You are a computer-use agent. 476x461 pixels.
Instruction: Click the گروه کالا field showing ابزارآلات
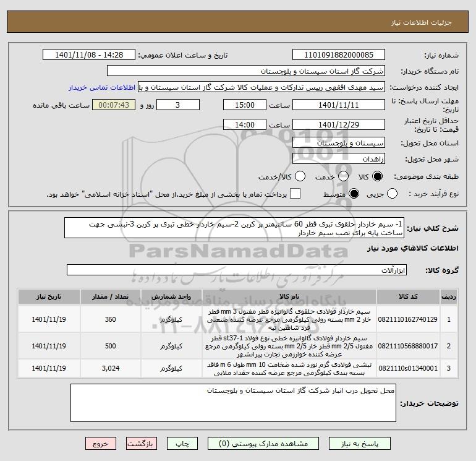(237, 270)
